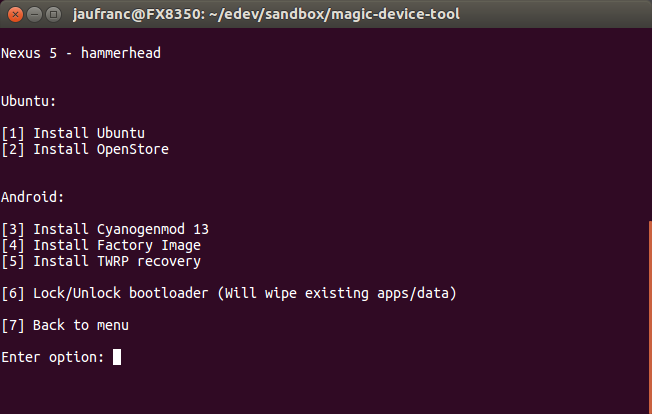Click the scrollbar track above the handle

coord(650,125)
